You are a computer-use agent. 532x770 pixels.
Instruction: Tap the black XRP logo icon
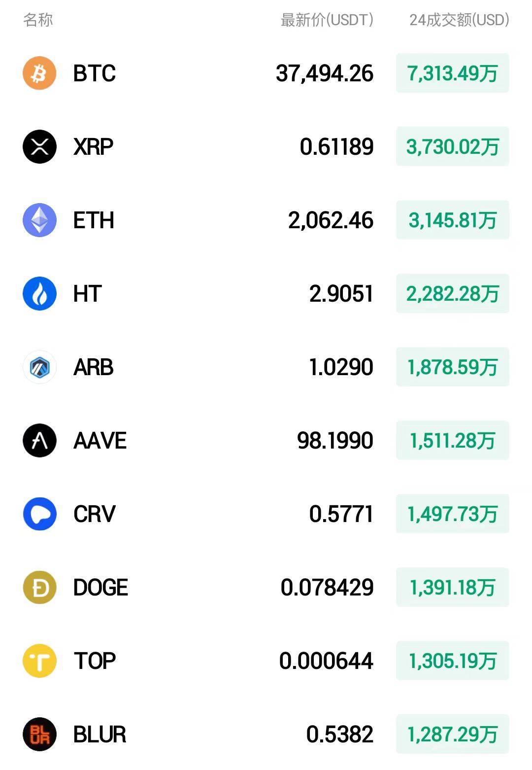click(x=39, y=147)
